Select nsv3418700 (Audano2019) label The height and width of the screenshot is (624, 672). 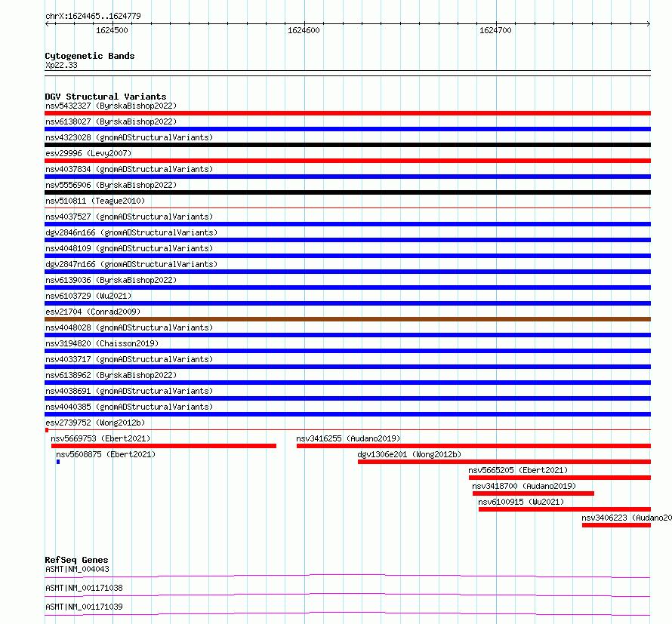524,486
